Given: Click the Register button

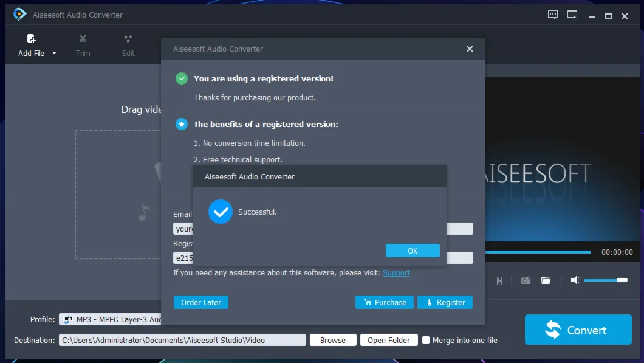Looking at the screenshot, I should [445, 302].
